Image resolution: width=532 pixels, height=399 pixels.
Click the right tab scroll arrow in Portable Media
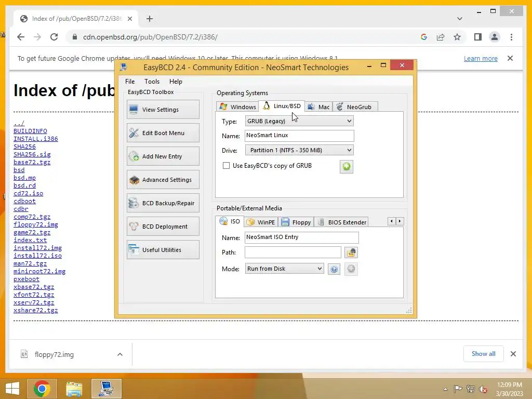(400, 221)
